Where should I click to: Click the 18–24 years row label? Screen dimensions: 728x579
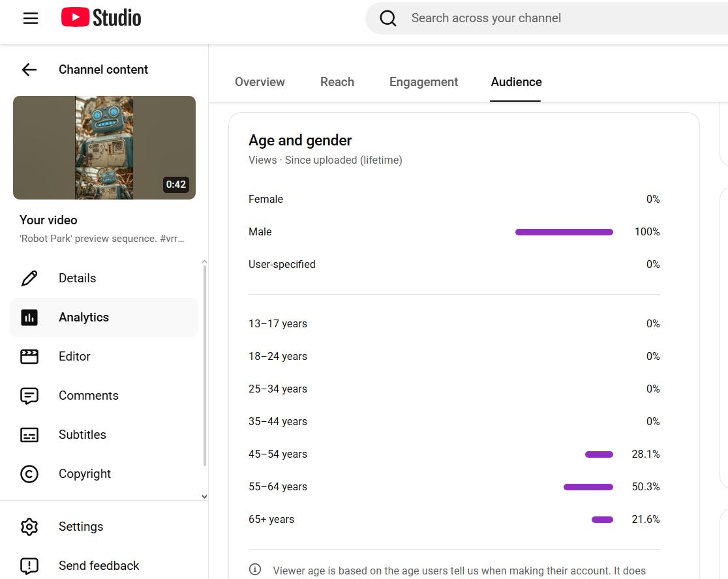[x=278, y=356]
